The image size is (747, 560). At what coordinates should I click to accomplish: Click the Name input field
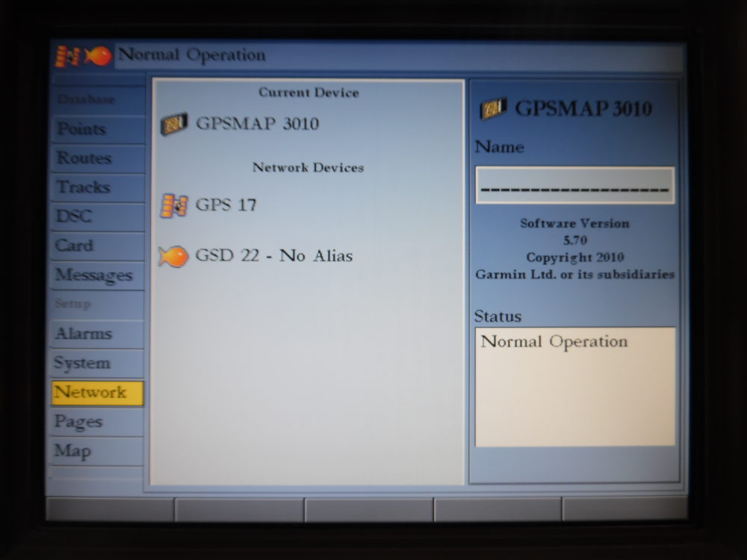tap(575, 185)
